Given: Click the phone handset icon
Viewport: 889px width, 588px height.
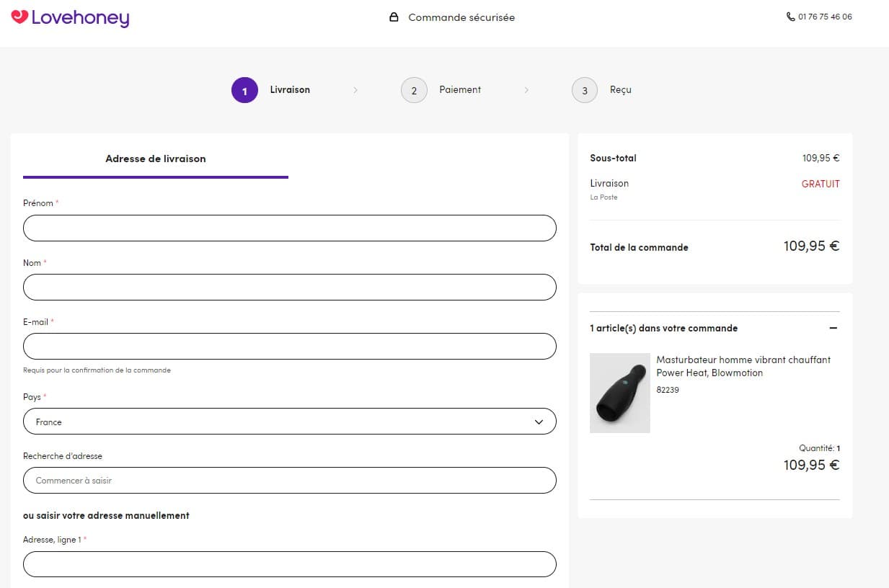Looking at the screenshot, I should pyautogui.click(x=791, y=17).
